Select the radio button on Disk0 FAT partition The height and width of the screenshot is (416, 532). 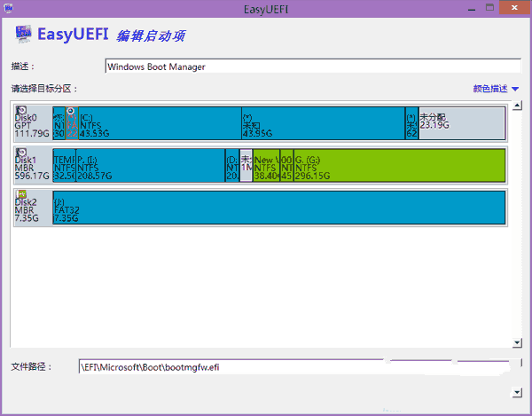tap(71, 111)
